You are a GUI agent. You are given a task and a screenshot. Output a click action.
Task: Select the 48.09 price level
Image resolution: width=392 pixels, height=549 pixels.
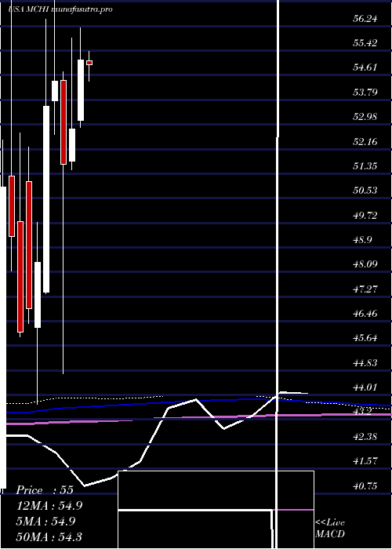[x=365, y=264]
